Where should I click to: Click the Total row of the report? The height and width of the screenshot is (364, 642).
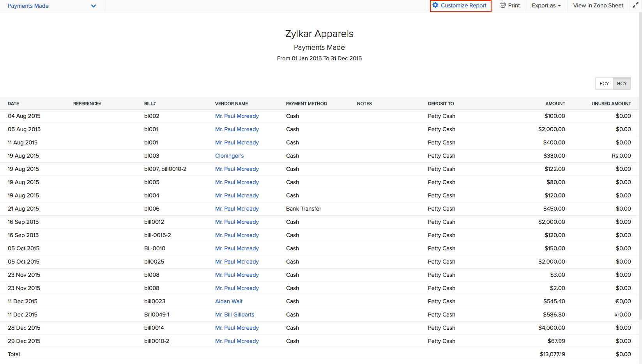tap(14, 354)
